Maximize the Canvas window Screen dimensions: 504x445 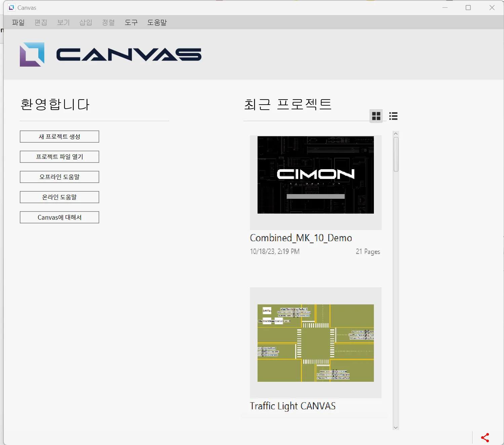(468, 7)
